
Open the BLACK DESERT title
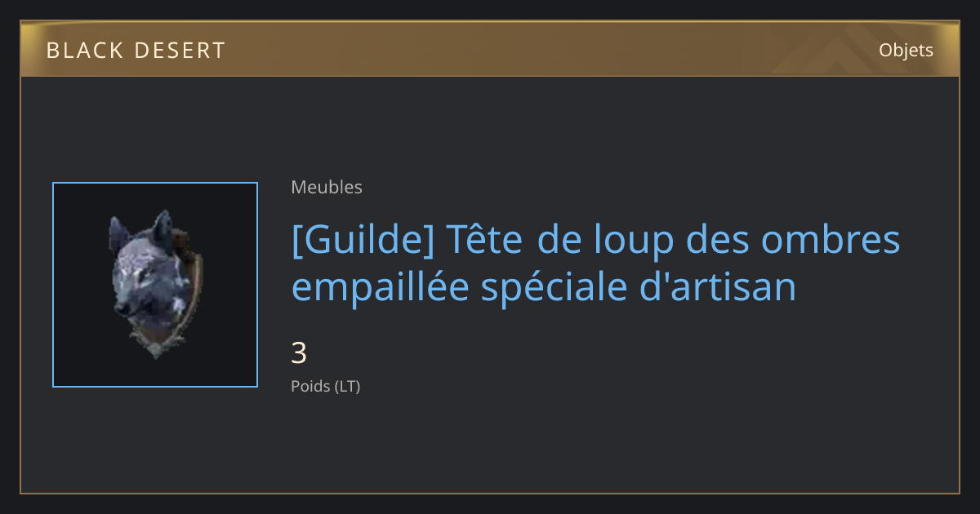pyautogui.click(x=136, y=51)
